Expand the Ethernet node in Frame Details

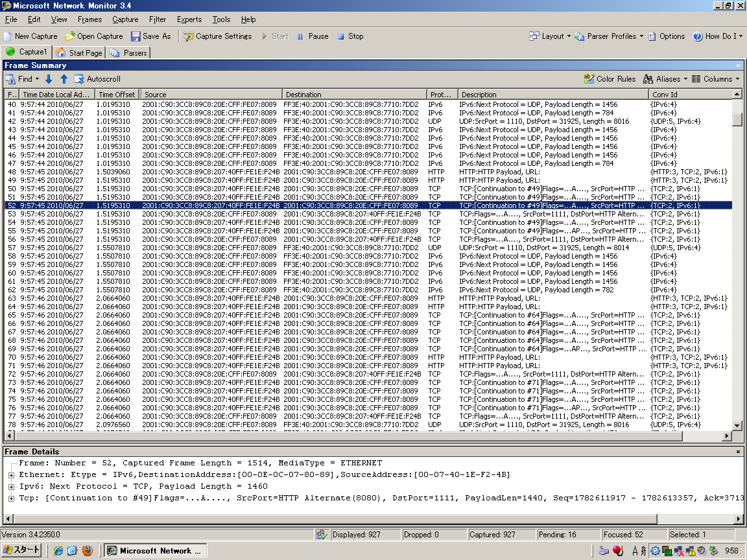tap(11, 474)
